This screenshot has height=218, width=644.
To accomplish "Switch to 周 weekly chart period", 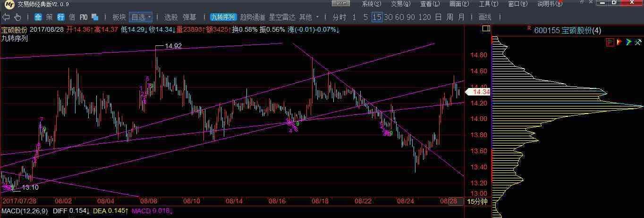I will (450, 17).
